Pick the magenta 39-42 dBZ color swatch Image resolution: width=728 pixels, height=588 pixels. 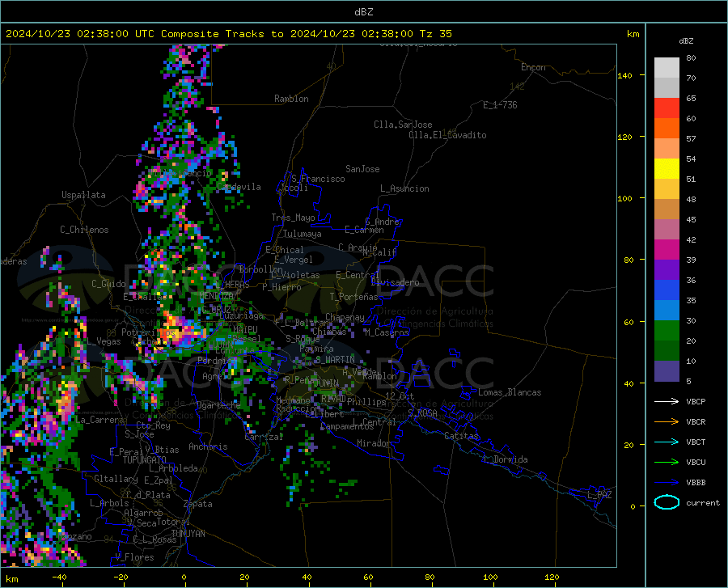[667, 250]
